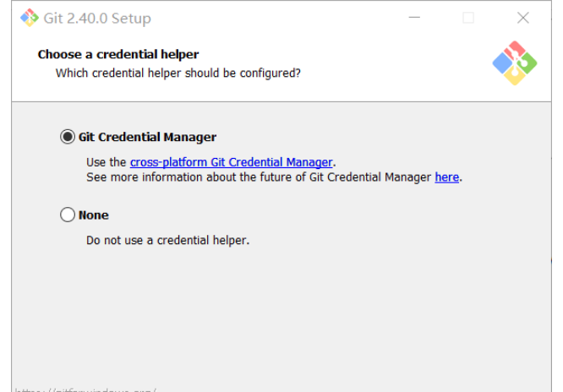
Task: Close the Git 2.40.0 Setup window
Action: click(x=522, y=18)
